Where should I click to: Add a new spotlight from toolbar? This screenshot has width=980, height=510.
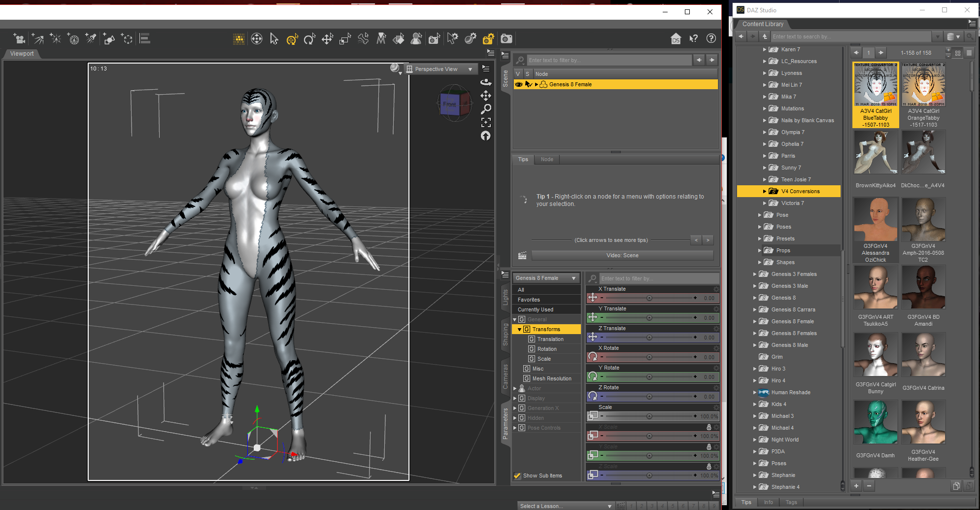coord(91,39)
